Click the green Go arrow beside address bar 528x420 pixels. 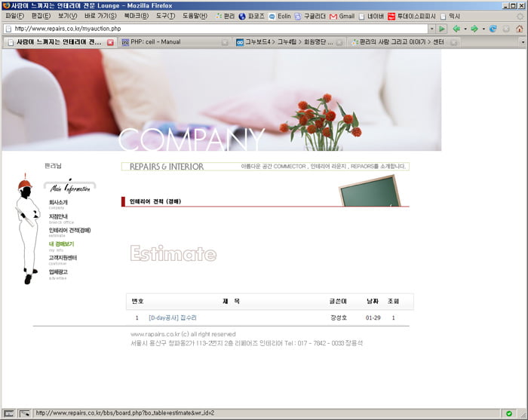(x=443, y=29)
